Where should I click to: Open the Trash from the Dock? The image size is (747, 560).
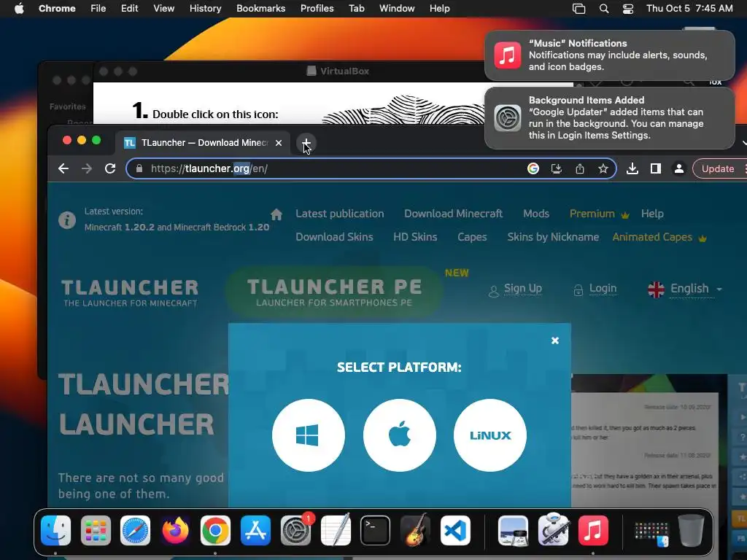pyautogui.click(x=691, y=531)
